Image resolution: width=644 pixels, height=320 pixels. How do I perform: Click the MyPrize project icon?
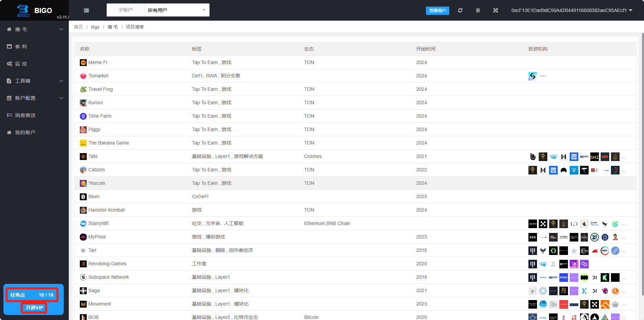(x=83, y=237)
